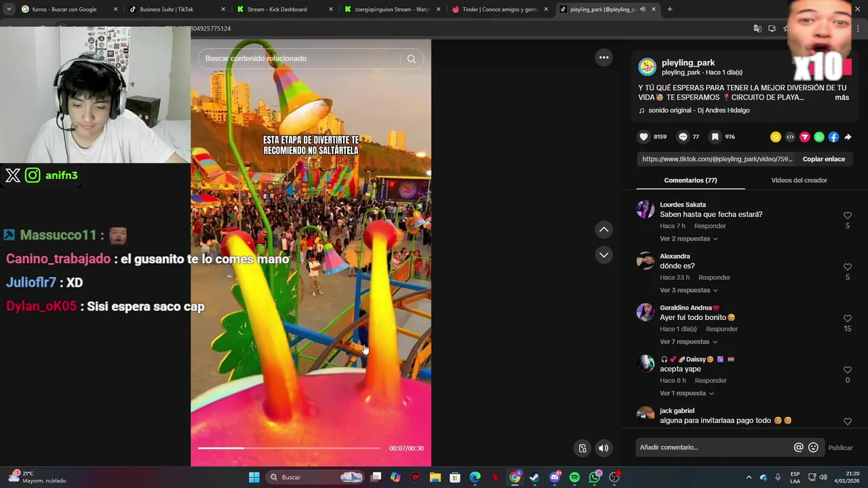Like the pleyling_park video with the heart icon
868x488 pixels.
click(x=644, y=137)
